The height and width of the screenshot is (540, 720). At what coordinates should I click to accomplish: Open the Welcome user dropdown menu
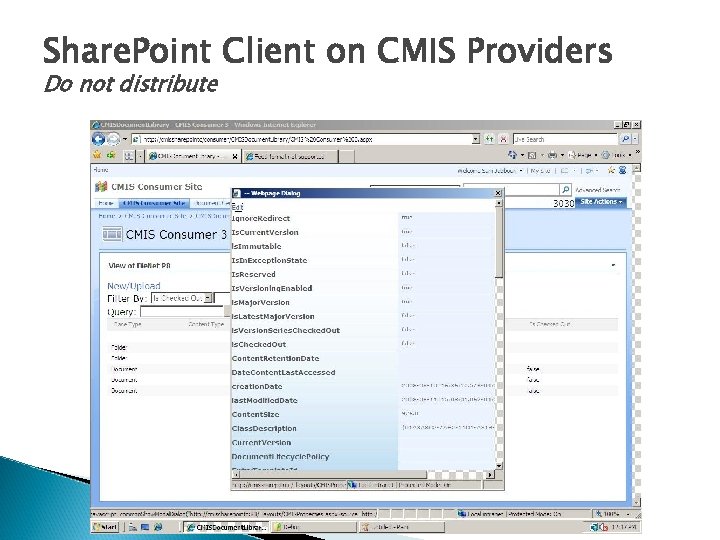pos(490,170)
